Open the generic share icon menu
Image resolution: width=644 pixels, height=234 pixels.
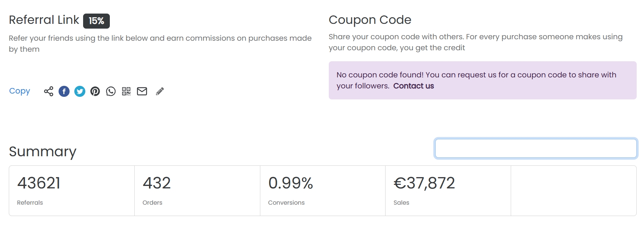(x=49, y=91)
